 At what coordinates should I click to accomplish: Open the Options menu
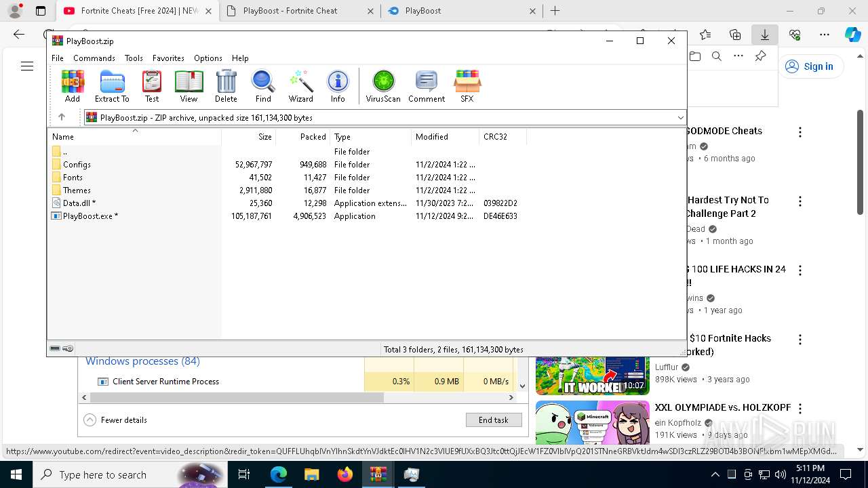point(208,58)
